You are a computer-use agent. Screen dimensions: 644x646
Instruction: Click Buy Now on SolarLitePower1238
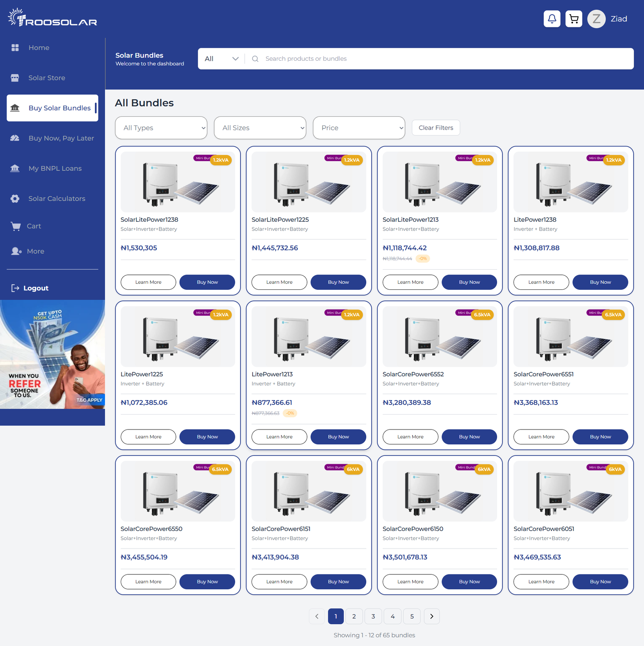pos(207,282)
